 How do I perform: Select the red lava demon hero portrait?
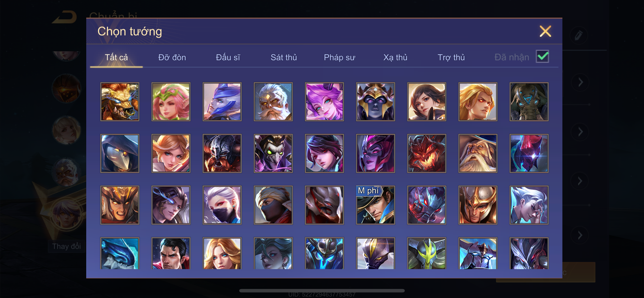click(427, 153)
